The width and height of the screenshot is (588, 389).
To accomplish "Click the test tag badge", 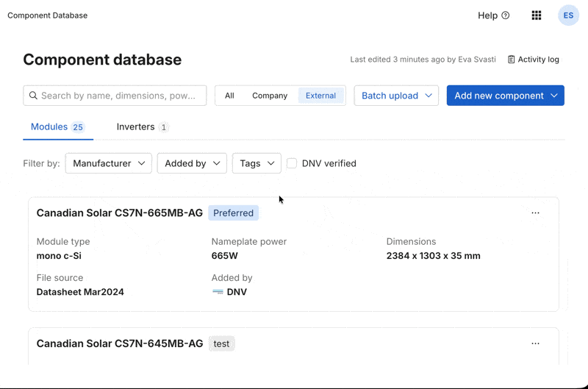I will [221, 343].
